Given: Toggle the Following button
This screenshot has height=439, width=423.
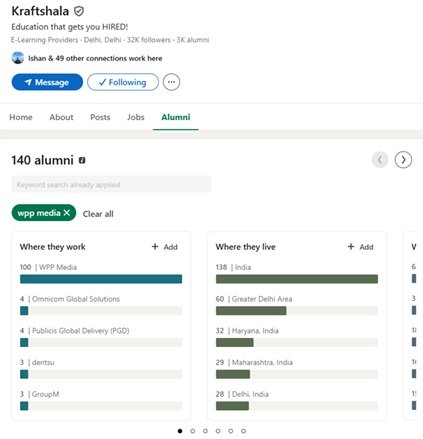Looking at the screenshot, I should click(123, 82).
